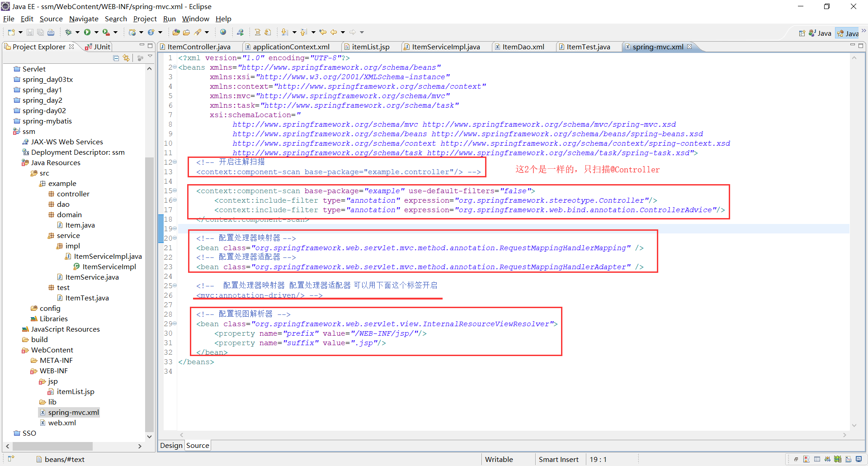
Task: Open the File menu
Action: click(9, 19)
